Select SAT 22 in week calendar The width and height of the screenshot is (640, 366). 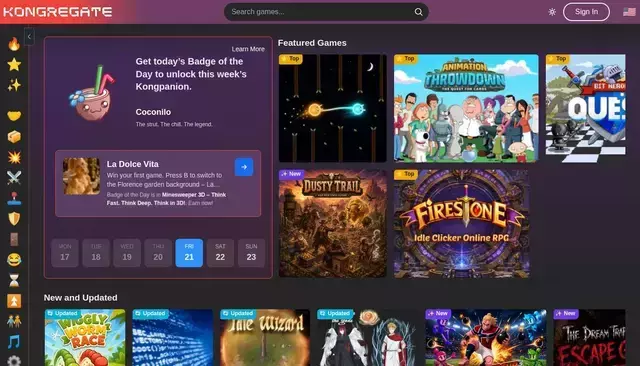pos(220,253)
